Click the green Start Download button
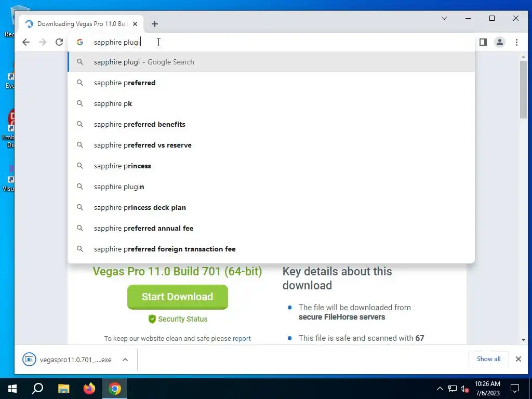The height and width of the screenshot is (399, 532). (178, 297)
